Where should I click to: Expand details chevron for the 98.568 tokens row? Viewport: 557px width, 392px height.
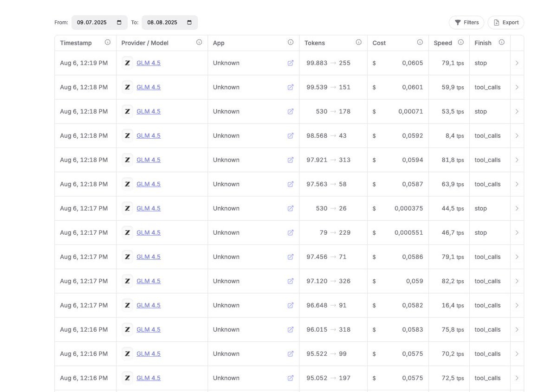517,136
